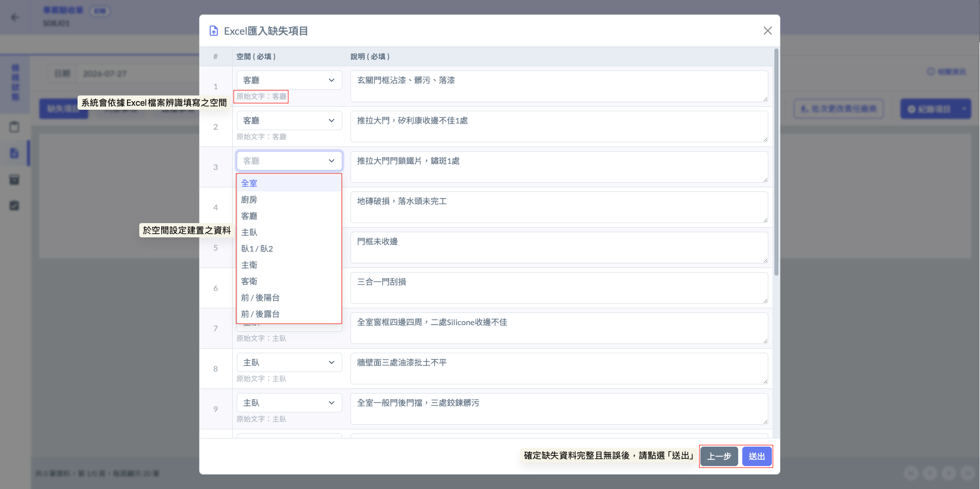Choose 前 / 後陽台 from the dropdown list
The image size is (980, 489).
289,298
